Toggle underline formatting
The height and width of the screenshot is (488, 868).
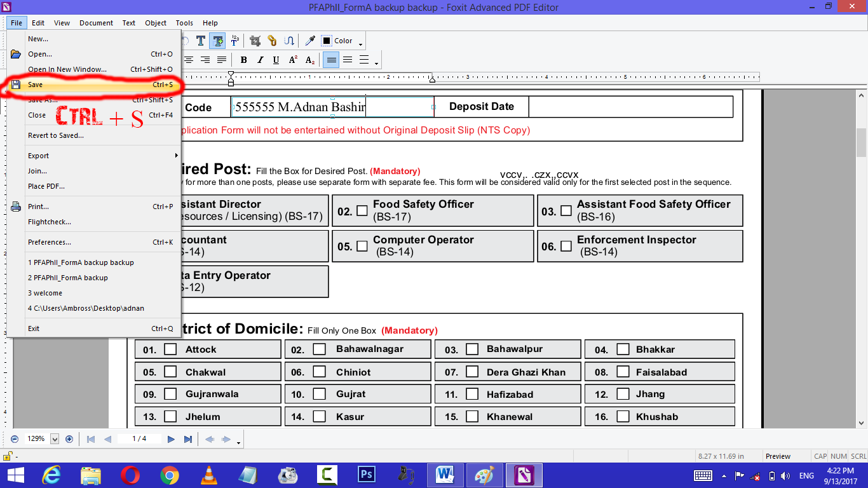click(x=276, y=59)
